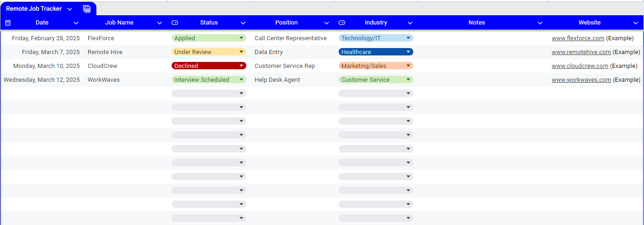Click the dropdown-type icon in Industry header
Screen dimensions: 644x225
342,23
